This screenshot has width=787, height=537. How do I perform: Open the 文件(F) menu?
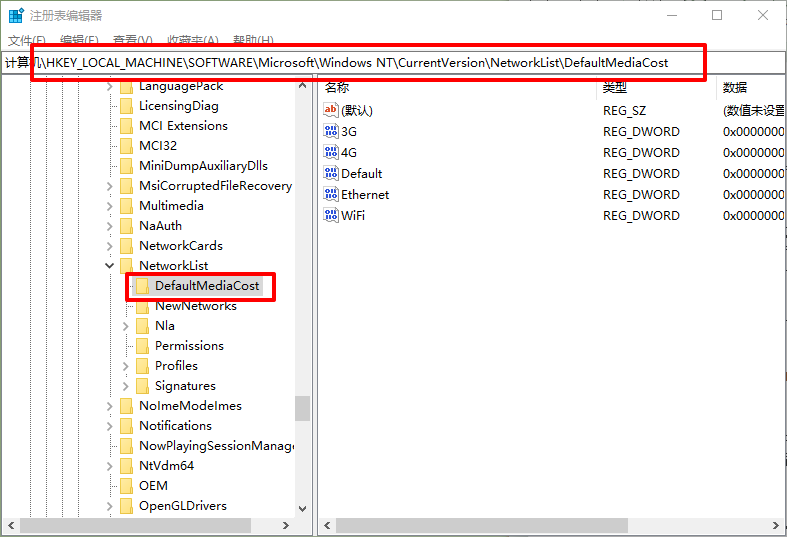point(27,40)
